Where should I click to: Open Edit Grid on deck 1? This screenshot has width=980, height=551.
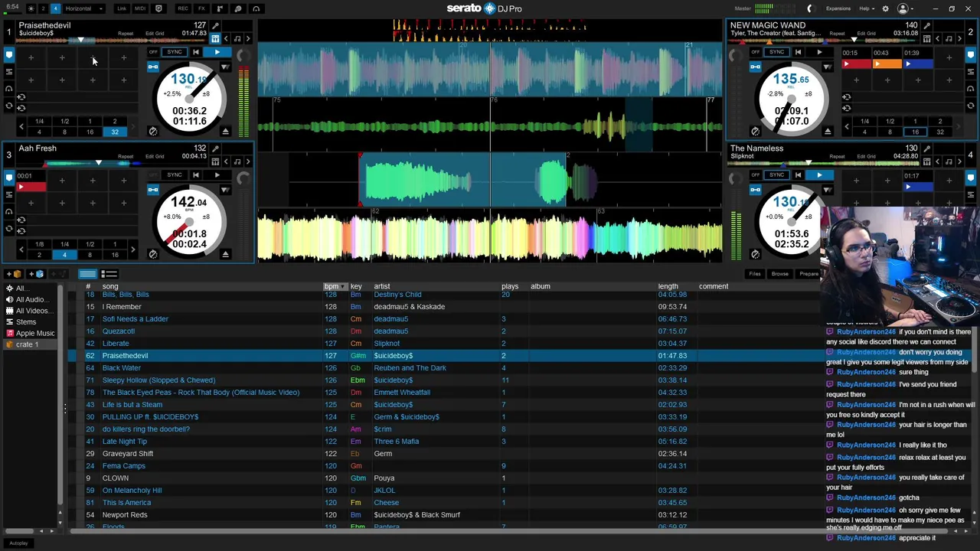click(155, 34)
